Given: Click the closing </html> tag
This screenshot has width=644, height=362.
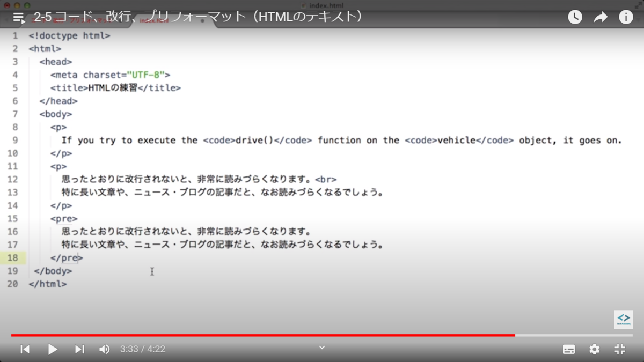Looking at the screenshot, I should pos(48,284).
